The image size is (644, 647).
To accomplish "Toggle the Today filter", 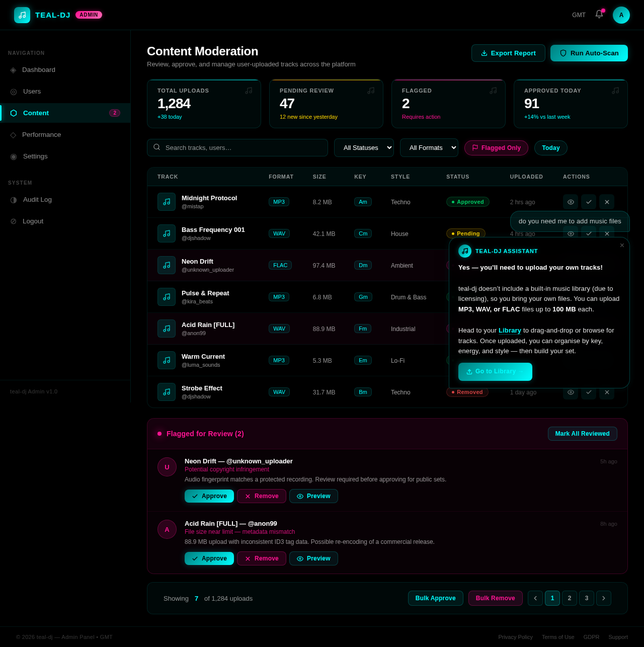I will click(550, 148).
